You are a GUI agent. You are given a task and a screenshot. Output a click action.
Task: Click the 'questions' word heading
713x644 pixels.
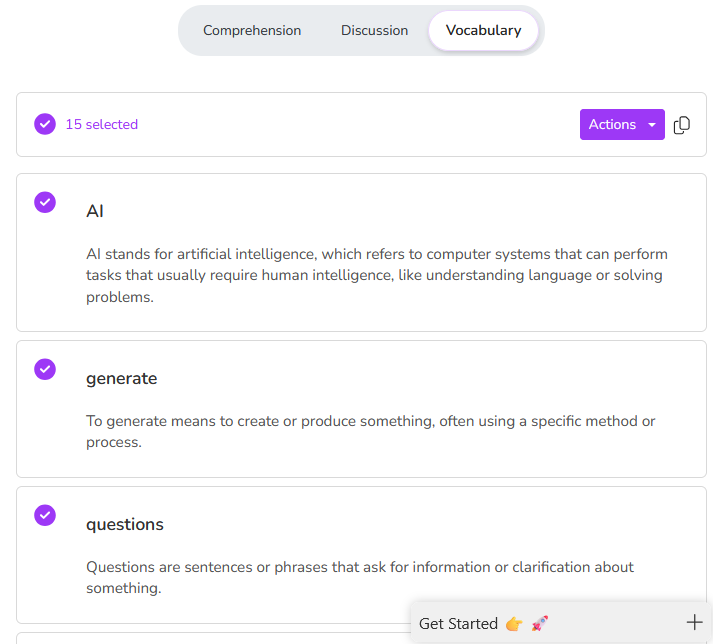pos(124,524)
